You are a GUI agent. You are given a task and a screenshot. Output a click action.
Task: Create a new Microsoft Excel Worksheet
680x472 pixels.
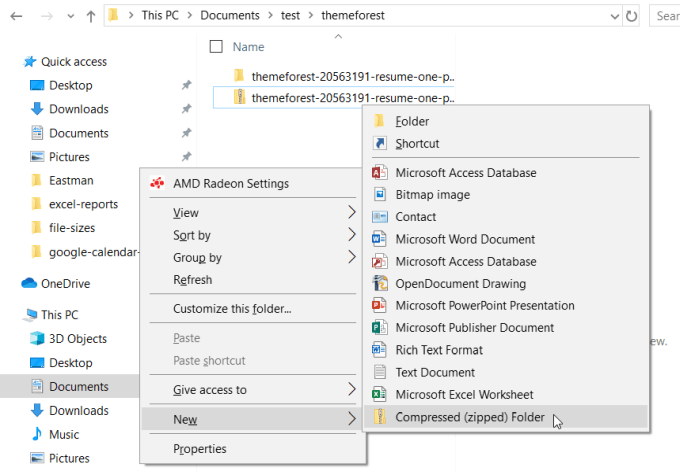click(x=506, y=394)
